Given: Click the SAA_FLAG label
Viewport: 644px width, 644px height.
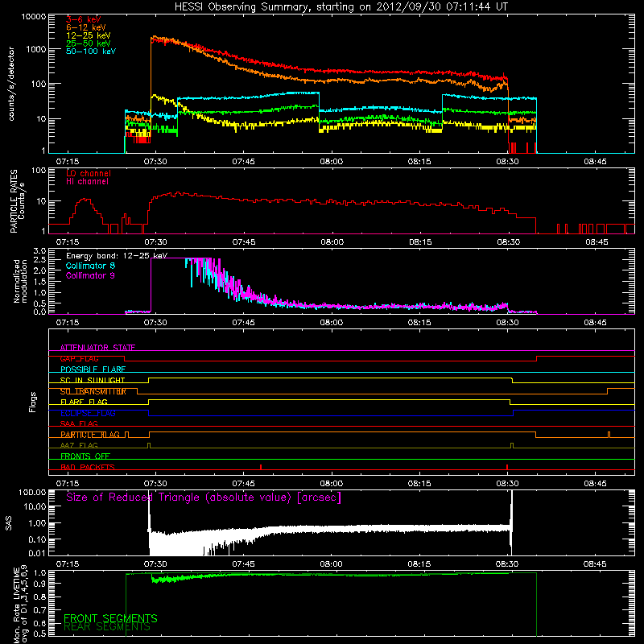Looking at the screenshot, I should click(79, 424).
